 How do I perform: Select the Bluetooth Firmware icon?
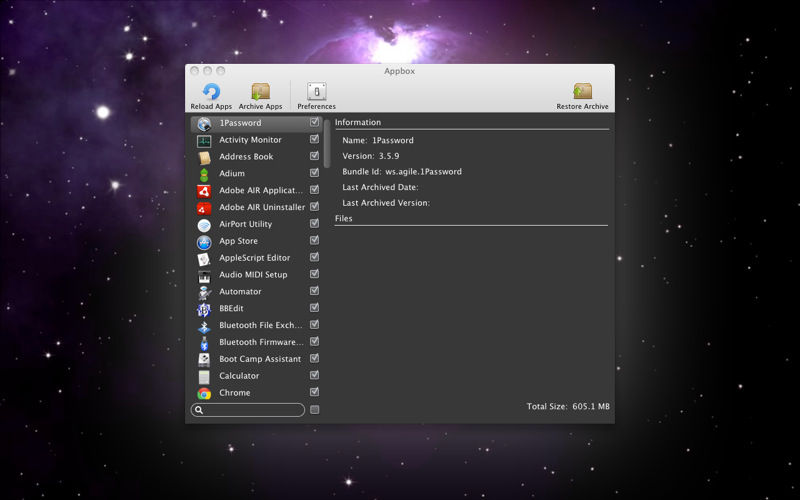(x=204, y=343)
